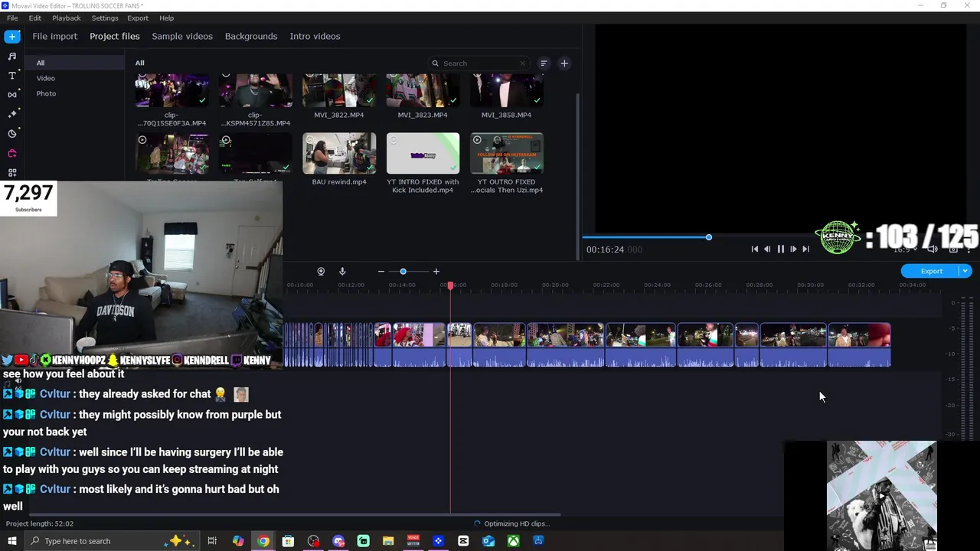Open the Settings menu
The height and width of the screenshot is (551, 980).
[x=105, y=18]
